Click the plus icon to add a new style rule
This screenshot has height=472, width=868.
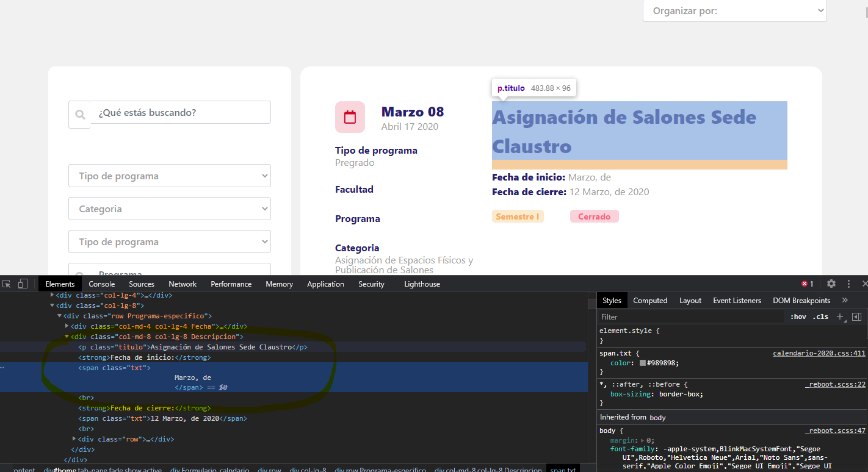840,316
